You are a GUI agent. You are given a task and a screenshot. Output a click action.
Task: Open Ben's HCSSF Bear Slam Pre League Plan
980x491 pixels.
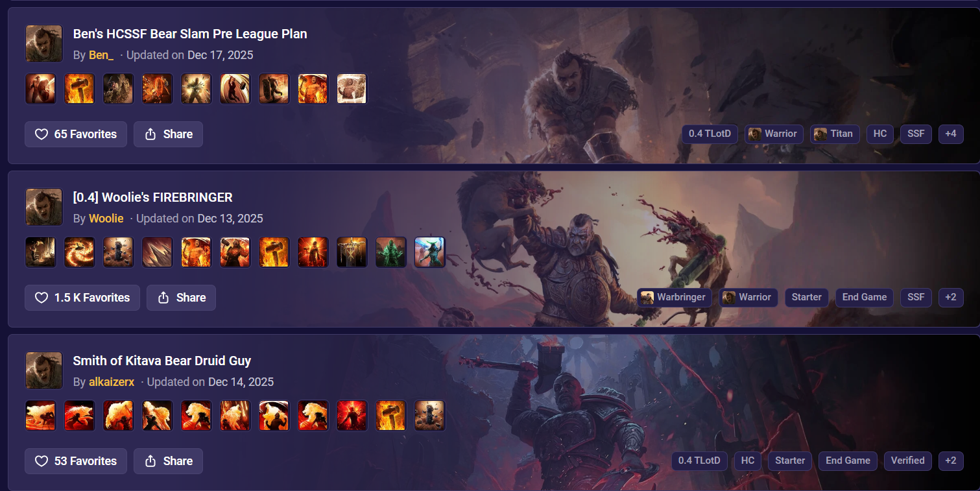(190, 34)
